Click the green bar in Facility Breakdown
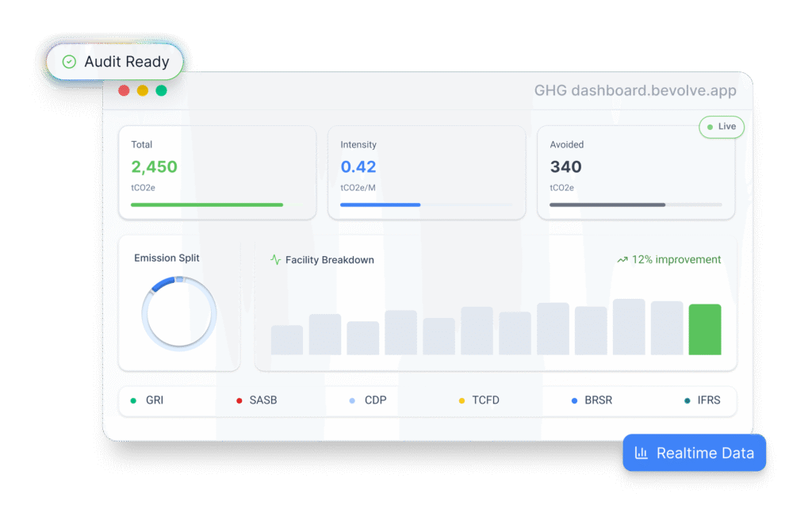Screen dimensions: 812x509 (704, 329)
